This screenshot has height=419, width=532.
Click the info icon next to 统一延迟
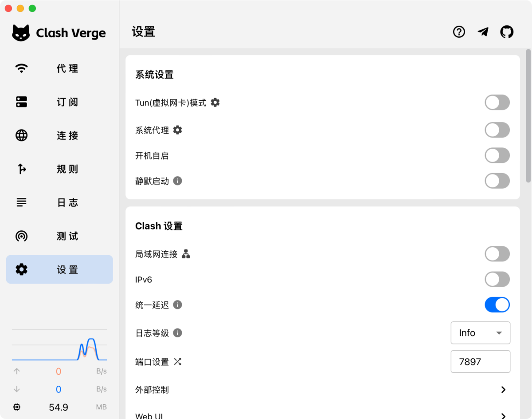[x=177, y=305]
